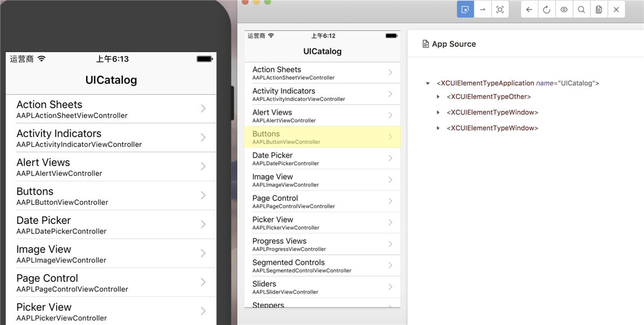The height and width of the screenshot is (325, 644).
Task: Activate Select Elements mode icon
Action: click(x=465, y=10)
